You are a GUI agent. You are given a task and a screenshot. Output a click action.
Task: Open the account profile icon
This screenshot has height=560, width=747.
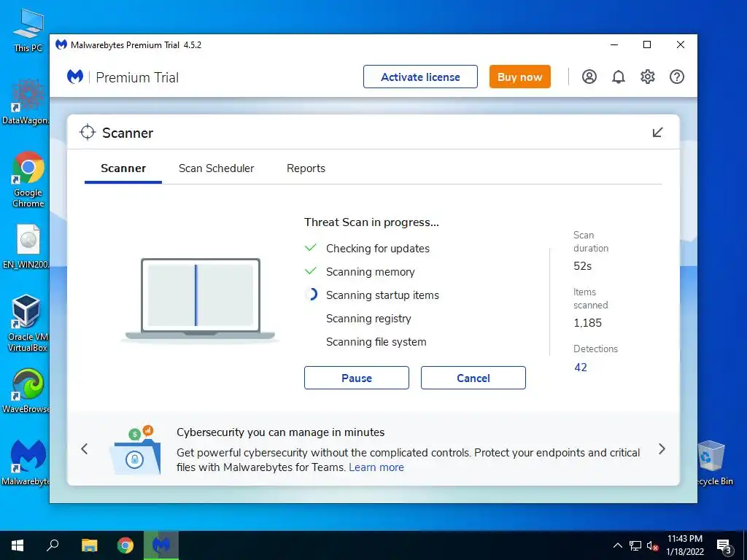tap(589, 77)
